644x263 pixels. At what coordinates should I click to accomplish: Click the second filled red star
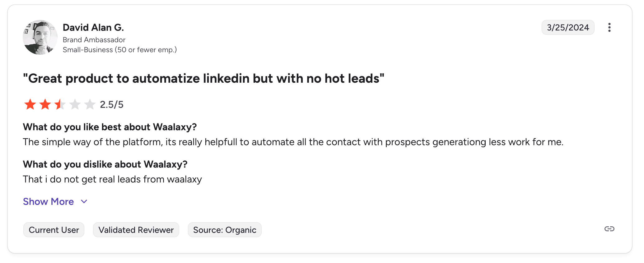click(x=45, y=104)
